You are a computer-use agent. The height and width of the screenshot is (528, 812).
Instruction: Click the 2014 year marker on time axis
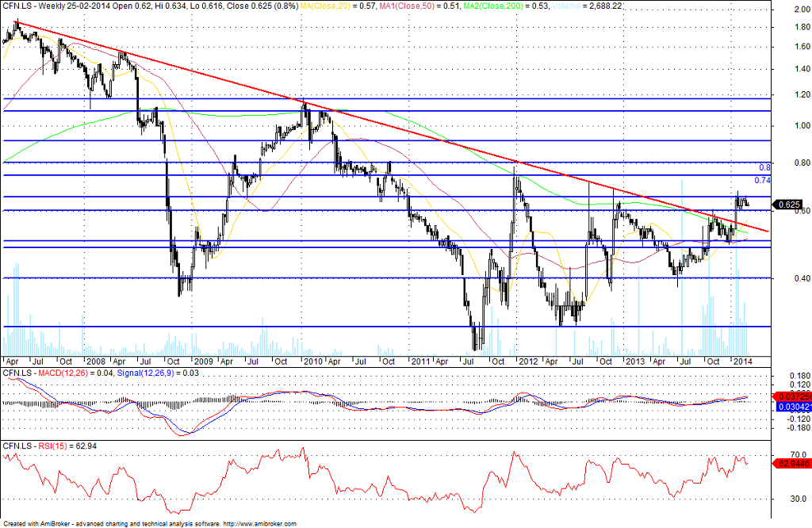742,361
